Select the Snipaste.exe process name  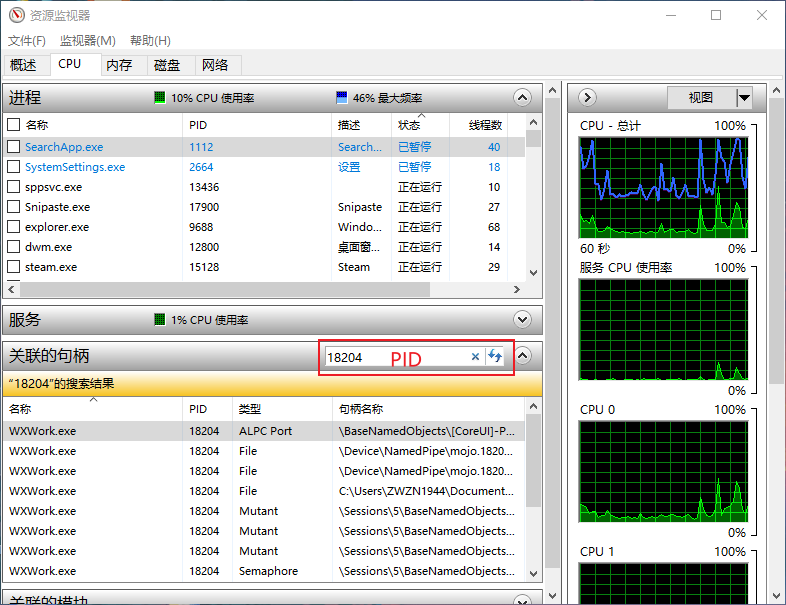[58, 207]
